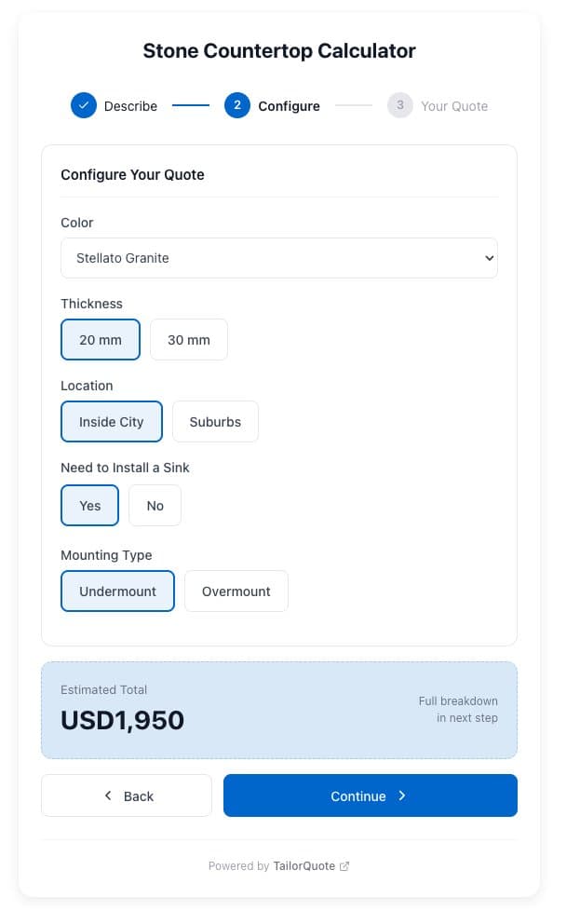Open the Stellato Granite color dropdown

[279, 257]
